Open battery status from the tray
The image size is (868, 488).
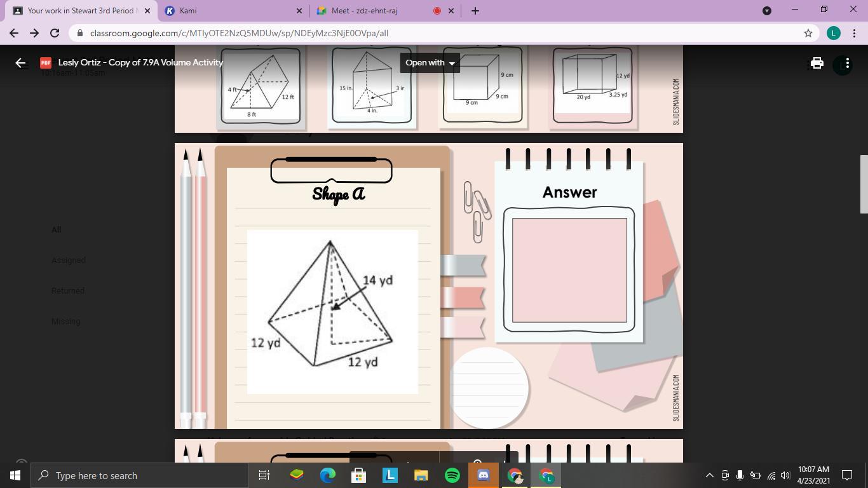(x=756, y=475)
